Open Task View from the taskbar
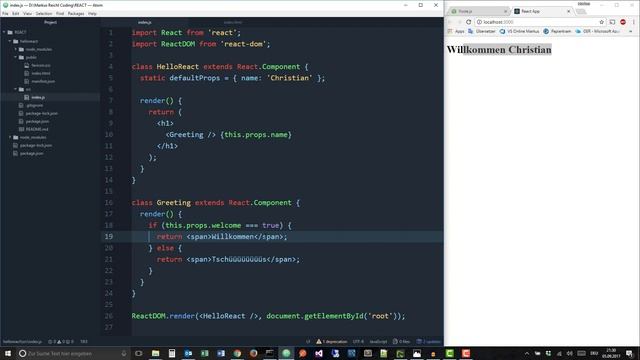640x360 pixels. [x=139, y=353]
